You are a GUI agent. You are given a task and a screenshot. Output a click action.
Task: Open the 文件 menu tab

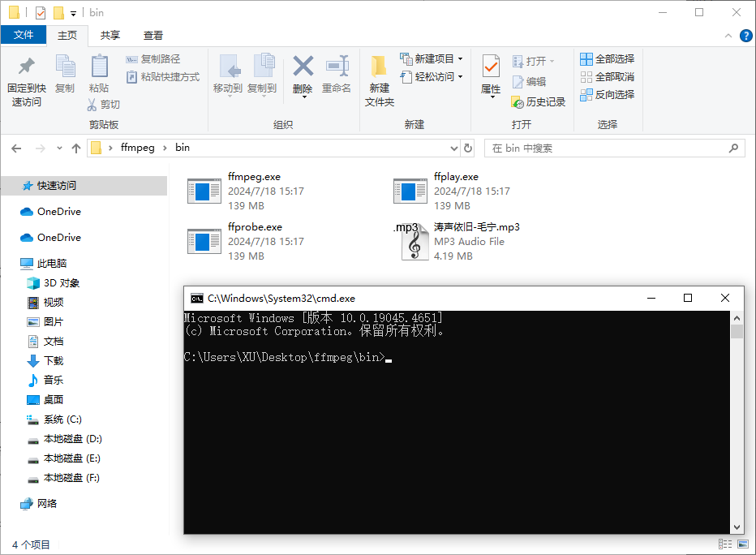(24, 35)
